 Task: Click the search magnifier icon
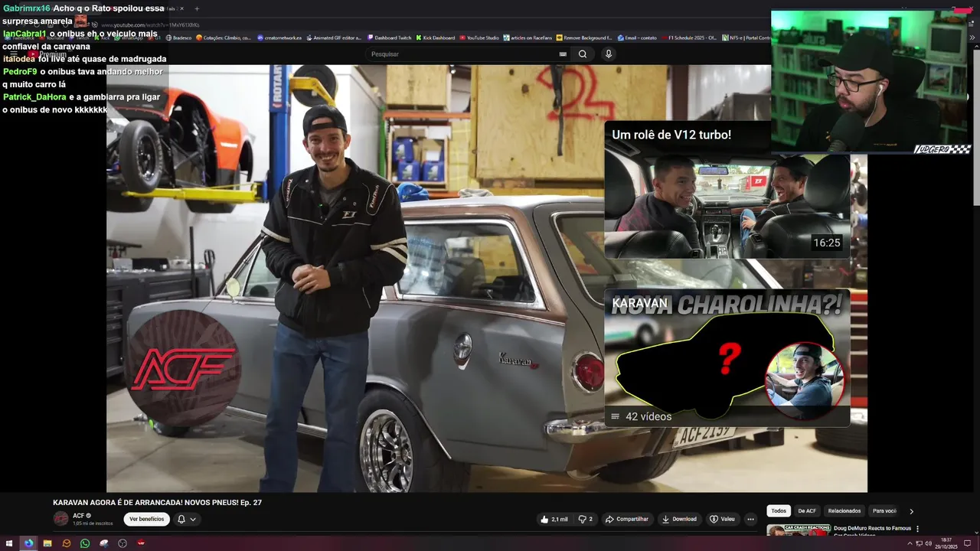(583, 54)
